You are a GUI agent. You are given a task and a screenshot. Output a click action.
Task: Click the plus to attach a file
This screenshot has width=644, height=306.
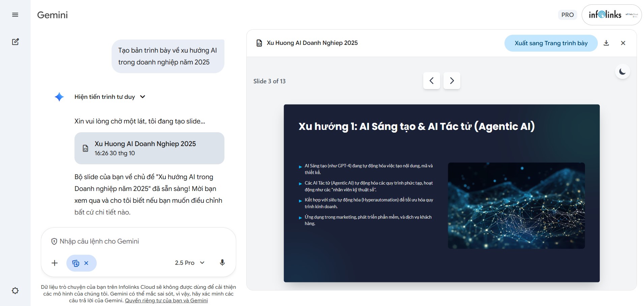(55, 263)
